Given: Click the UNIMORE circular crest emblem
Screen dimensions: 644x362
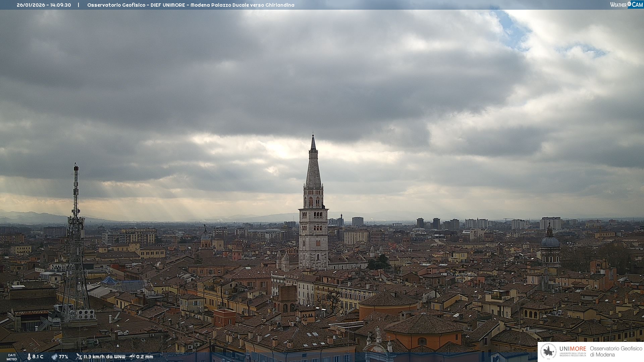Looking at the screenshot, I should 548,352.
